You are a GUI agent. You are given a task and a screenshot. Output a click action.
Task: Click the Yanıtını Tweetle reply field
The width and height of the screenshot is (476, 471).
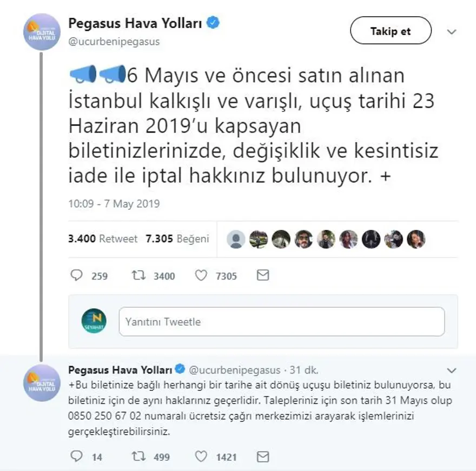click(x=281, y=322)
